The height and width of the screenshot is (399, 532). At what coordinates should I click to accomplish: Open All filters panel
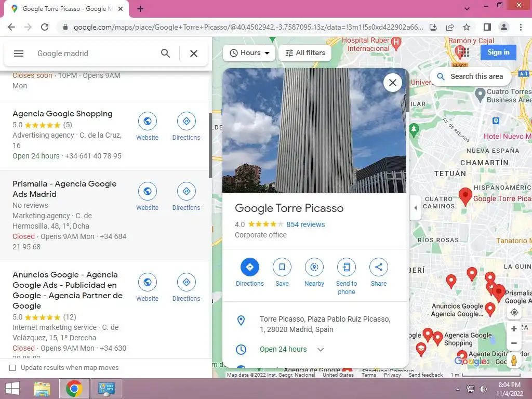[x=305, y=53]
